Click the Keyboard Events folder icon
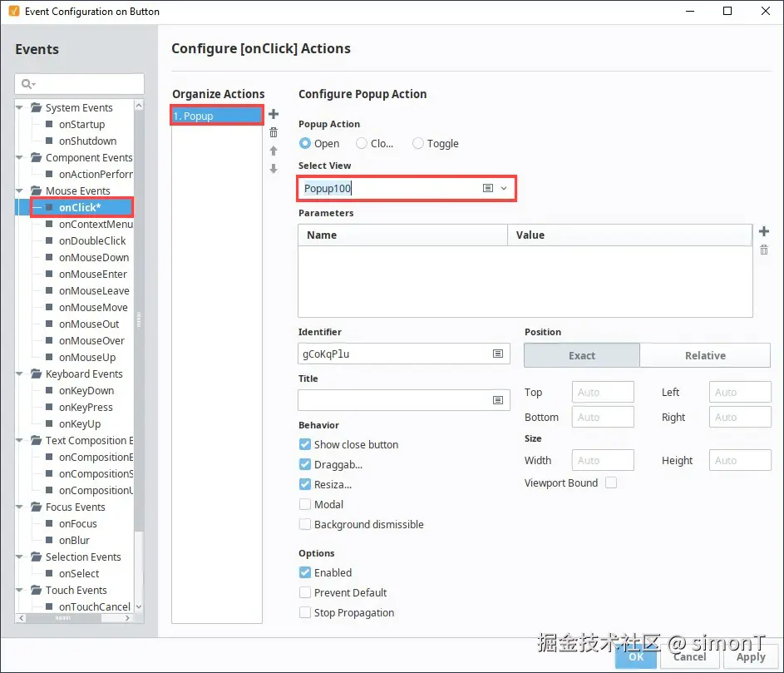Viewport: 784px width, 673px height. 36,374
